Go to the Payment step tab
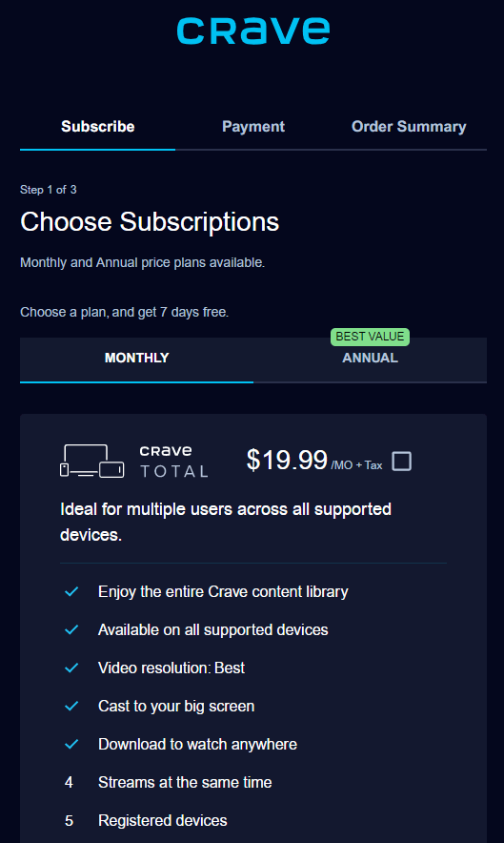The image size is (504, 843). 253,128
